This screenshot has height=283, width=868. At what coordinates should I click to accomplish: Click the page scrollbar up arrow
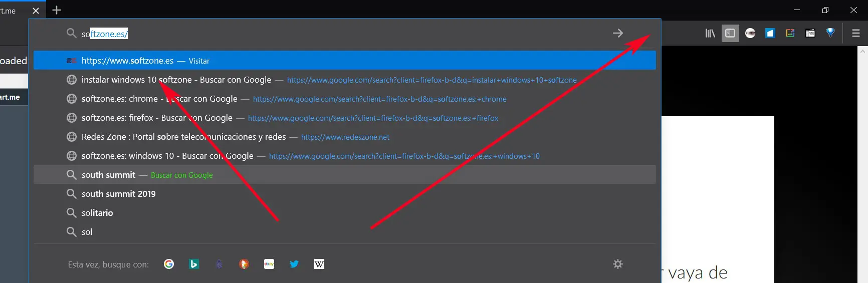863,51
